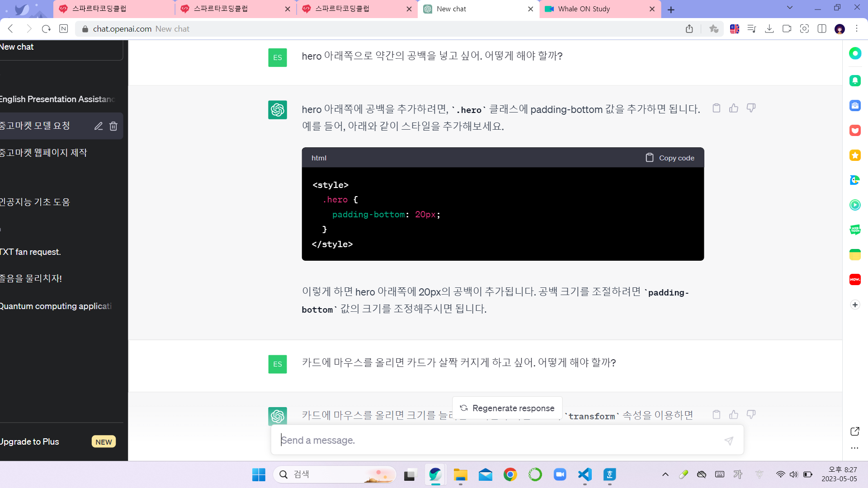Open the notification bell sidebar icon
Image resolution: width=868 pixels, height=488 pixels.
[x=855, y=80]
